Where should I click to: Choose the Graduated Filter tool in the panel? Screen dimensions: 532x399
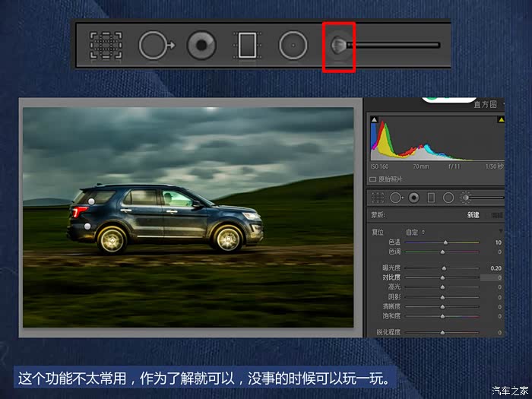click(x=432, y=198)
